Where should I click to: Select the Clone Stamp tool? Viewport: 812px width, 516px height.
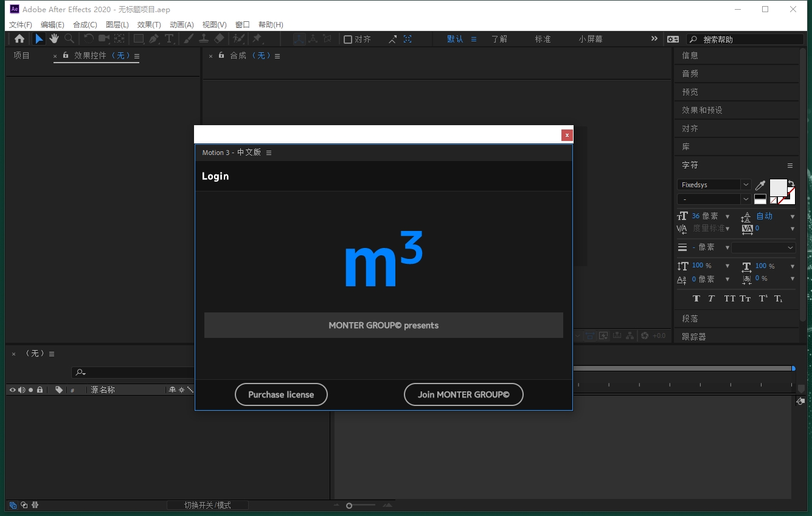coord(204,39)
